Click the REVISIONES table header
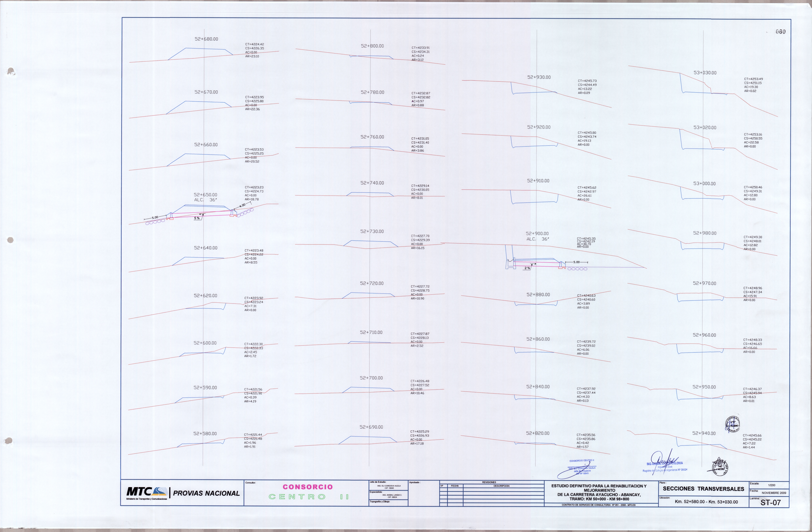 point(489,482)
